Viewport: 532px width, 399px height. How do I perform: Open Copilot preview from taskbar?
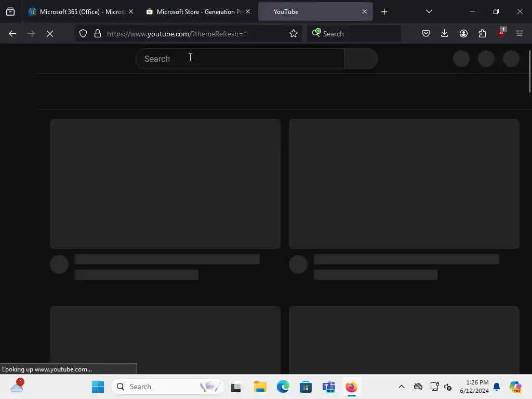pos(515,387)
